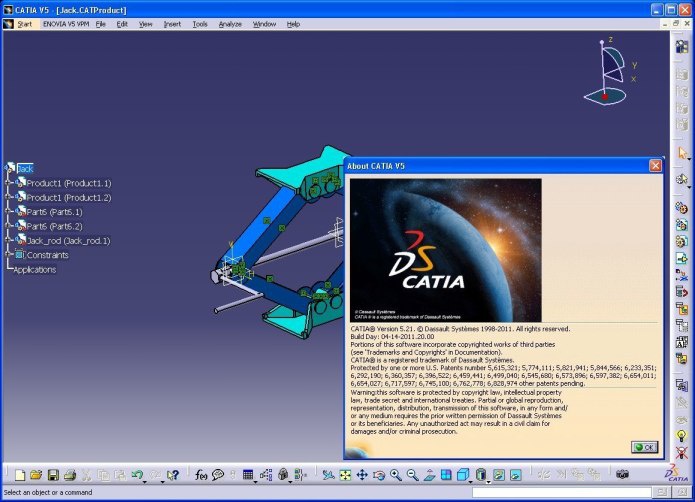This screenshot has height=502, width=695.
Task: Expand the Constraints tree node
Action: (8, 254)
